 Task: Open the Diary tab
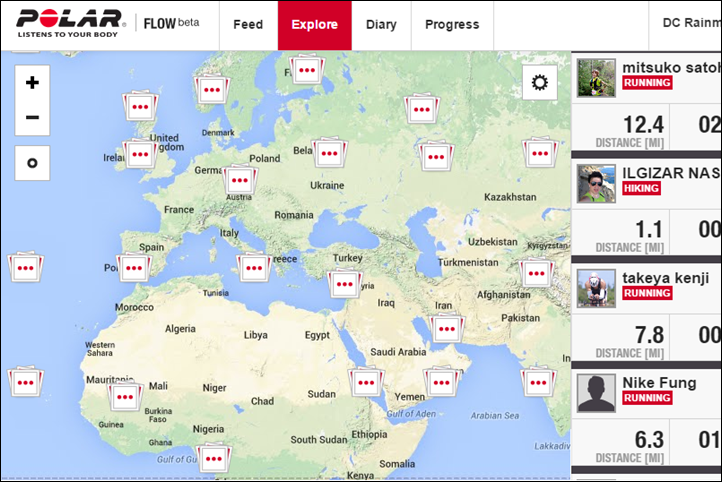(x=381, y=25)
